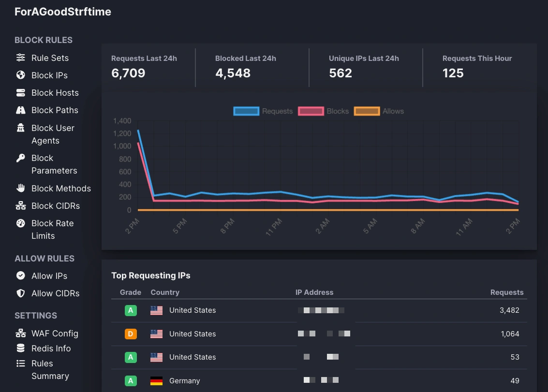Click the orange D grade badge
548x392 pixels.
tap(131, 334)
